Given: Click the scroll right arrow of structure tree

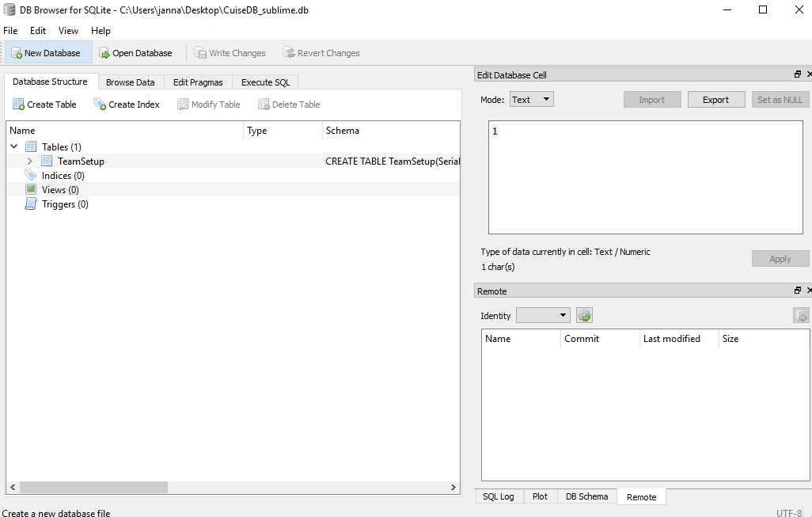Looking at the screenshot, I should point(453,487).
